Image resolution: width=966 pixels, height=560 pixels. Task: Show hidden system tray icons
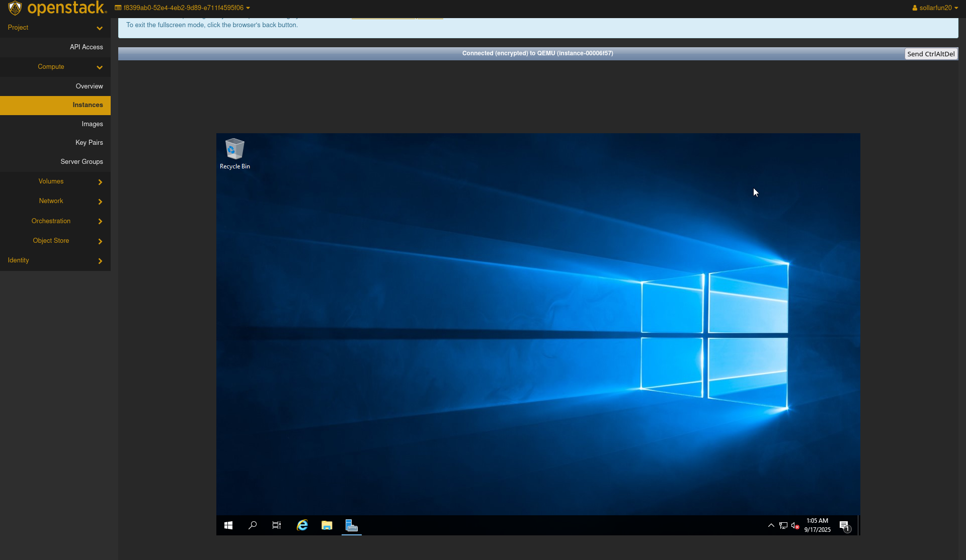pos(771,525)
